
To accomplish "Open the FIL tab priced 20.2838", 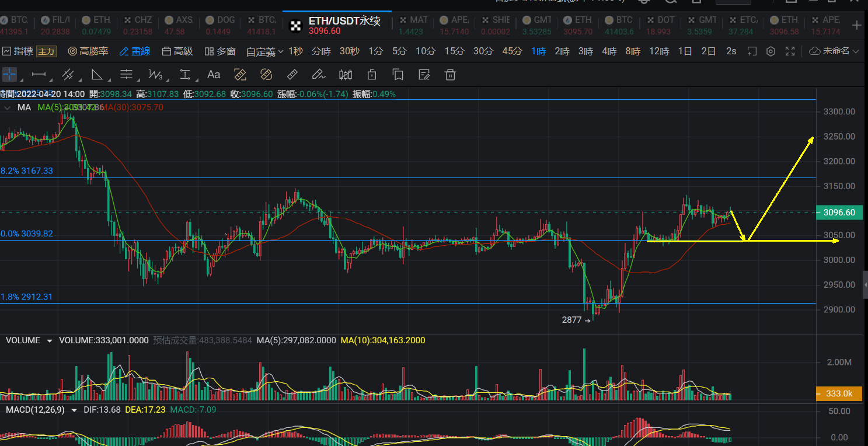I will [x=55, y=25].
